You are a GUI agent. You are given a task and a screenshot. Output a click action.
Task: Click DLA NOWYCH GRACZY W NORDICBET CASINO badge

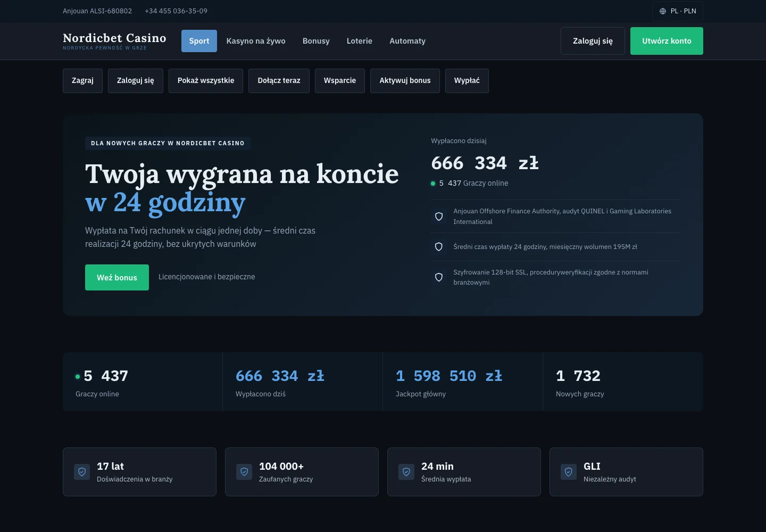coord(168,143)
